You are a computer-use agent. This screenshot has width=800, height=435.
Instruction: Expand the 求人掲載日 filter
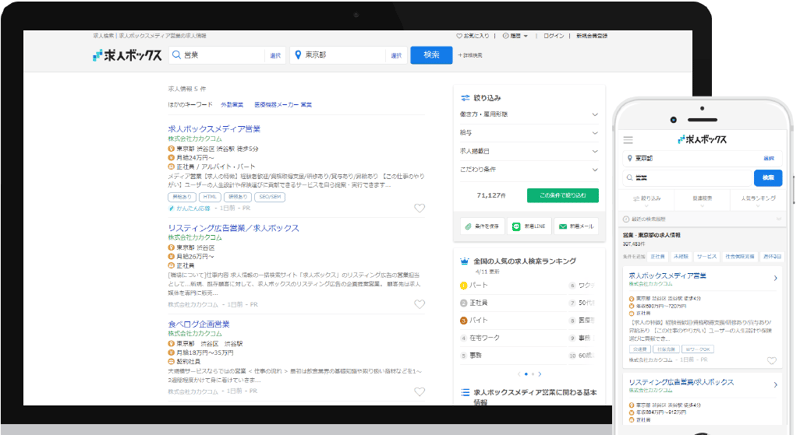point(529,151)
